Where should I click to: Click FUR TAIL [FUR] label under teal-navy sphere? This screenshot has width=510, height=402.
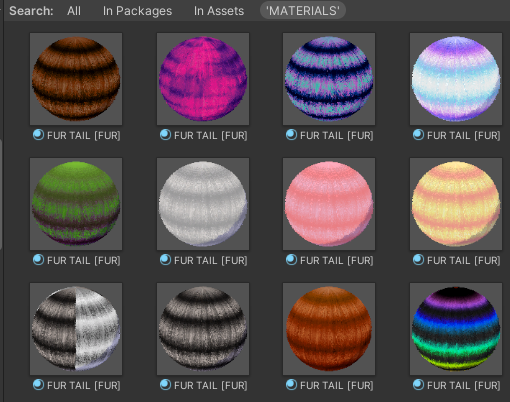point(337,136)
